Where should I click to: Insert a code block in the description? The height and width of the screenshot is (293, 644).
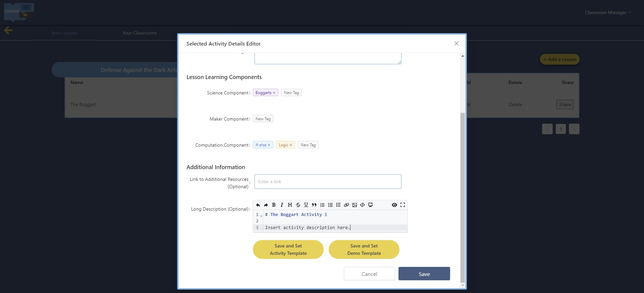(x=371, y=205)
